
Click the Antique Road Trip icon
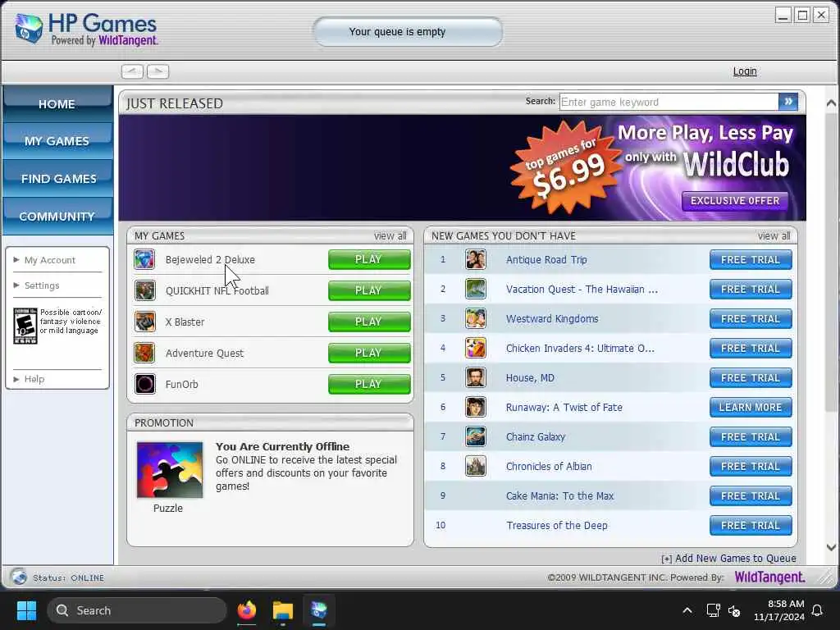[x=475, y=259]
